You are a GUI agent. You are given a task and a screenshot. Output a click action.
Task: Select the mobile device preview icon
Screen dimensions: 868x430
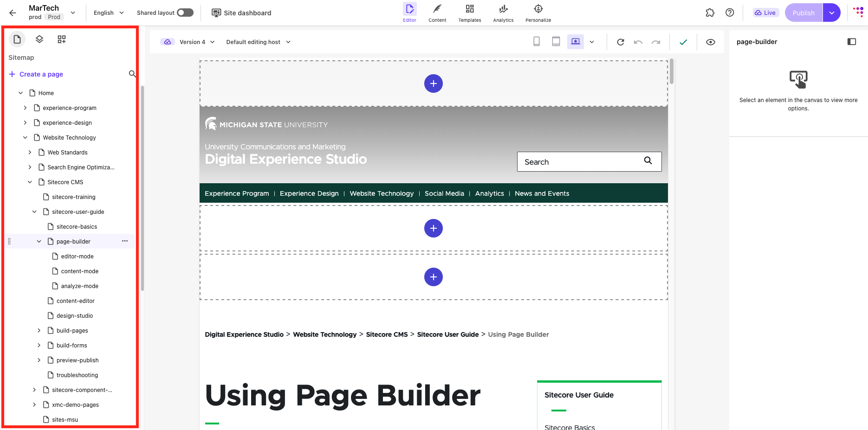pyautogui.click(x=537, y=42)
